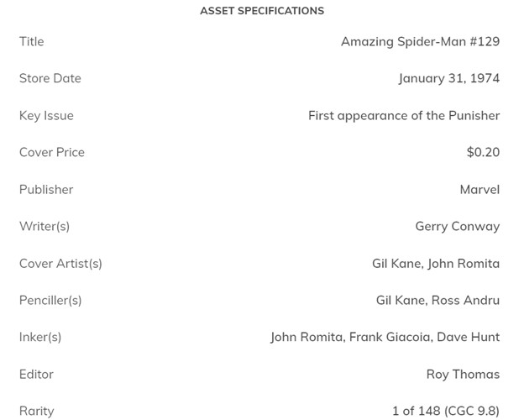Click the Roy Thomas editor name
This screenshot has width=524, height=420.
[x=463, y=375]
